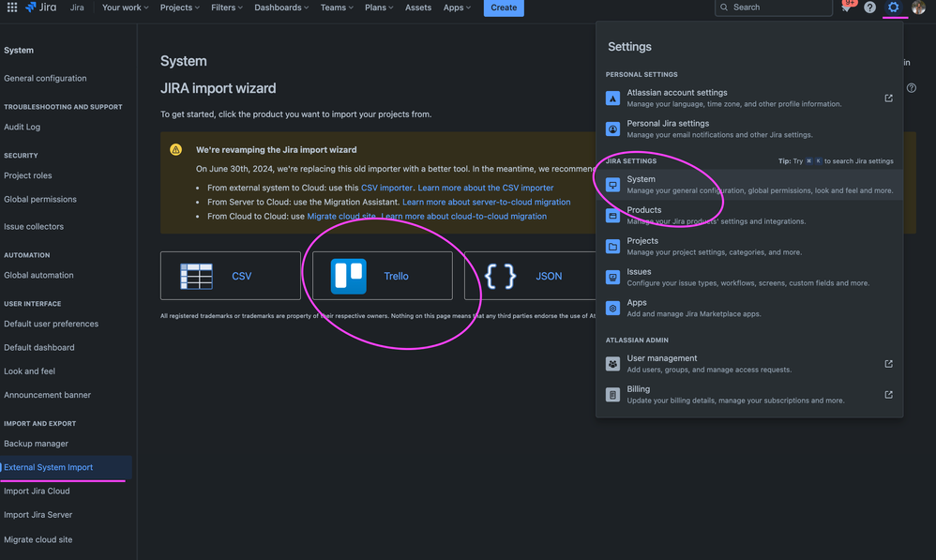Open Global automation in sidebar
The height and width of the screenshot is (560, 936).
[38, 275]
